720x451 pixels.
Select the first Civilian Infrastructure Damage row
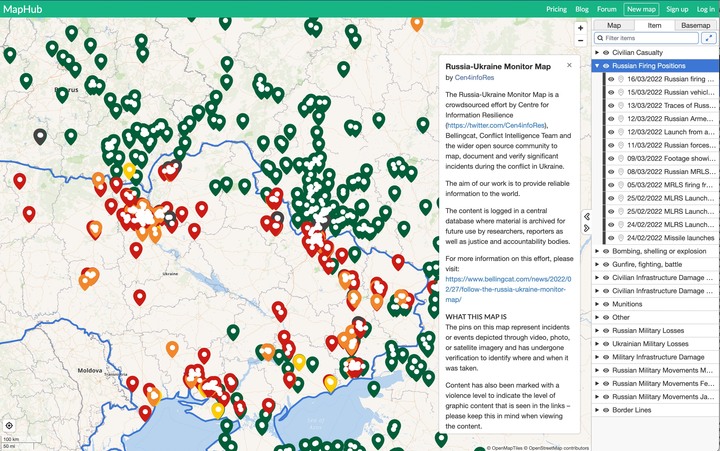pos(656,278)
